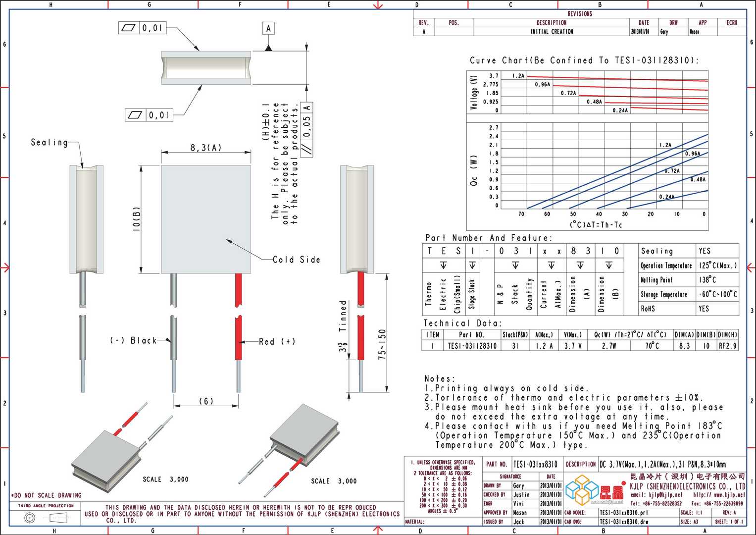
Task: Click the Notes heading
Action: (x=439, y=379)
